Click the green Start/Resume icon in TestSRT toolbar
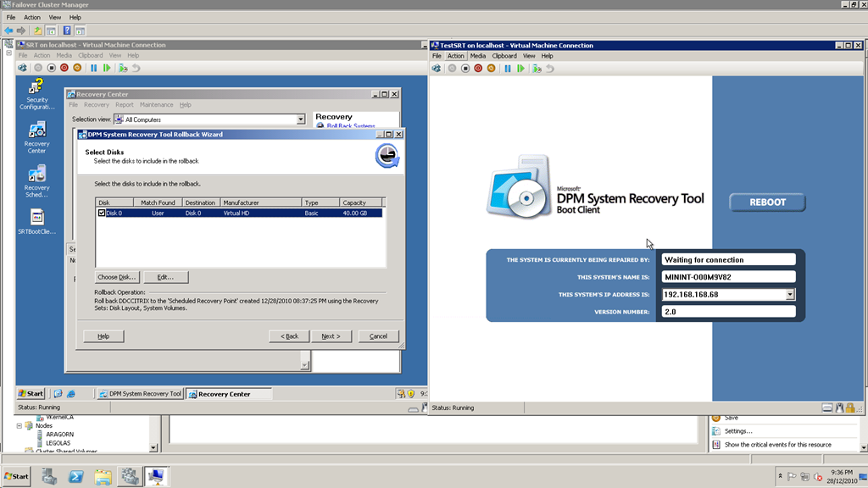 point(521,69)
